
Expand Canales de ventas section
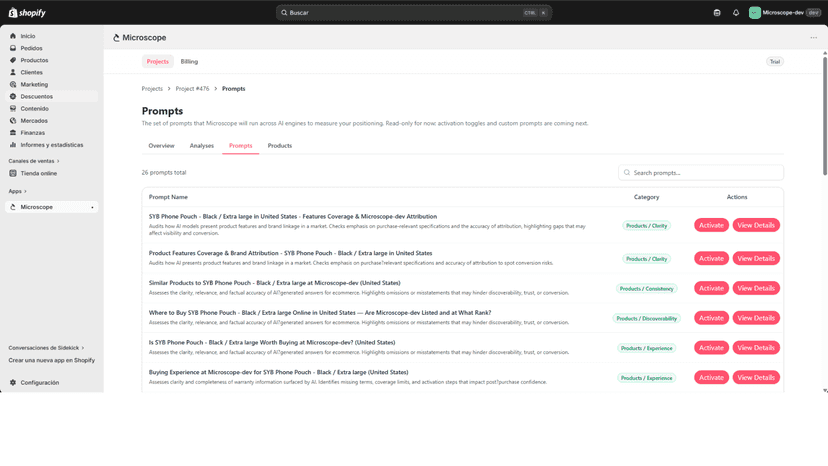coord(34,161)
